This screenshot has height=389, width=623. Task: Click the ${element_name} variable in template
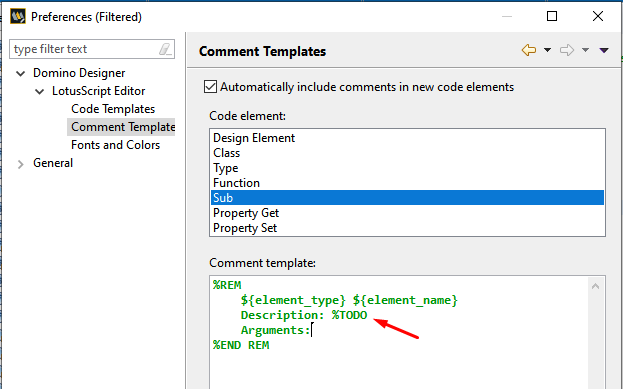(405, 300)
